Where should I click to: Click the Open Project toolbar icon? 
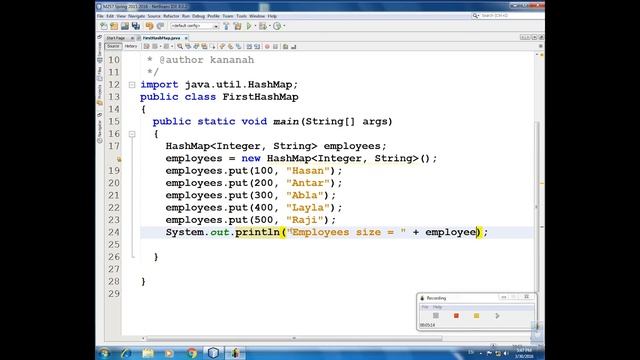125,26
